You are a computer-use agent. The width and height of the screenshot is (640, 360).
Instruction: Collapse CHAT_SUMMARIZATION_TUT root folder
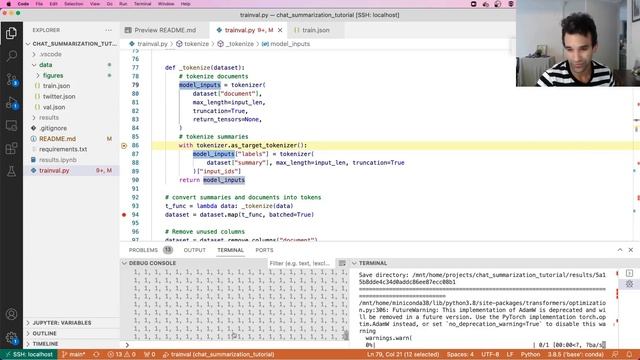(71, 44)
